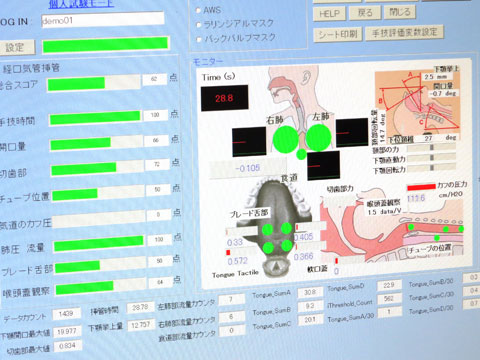
Task: Click the Tongue_SumB field showing 9.3
Action: click(x=310, y=306)
